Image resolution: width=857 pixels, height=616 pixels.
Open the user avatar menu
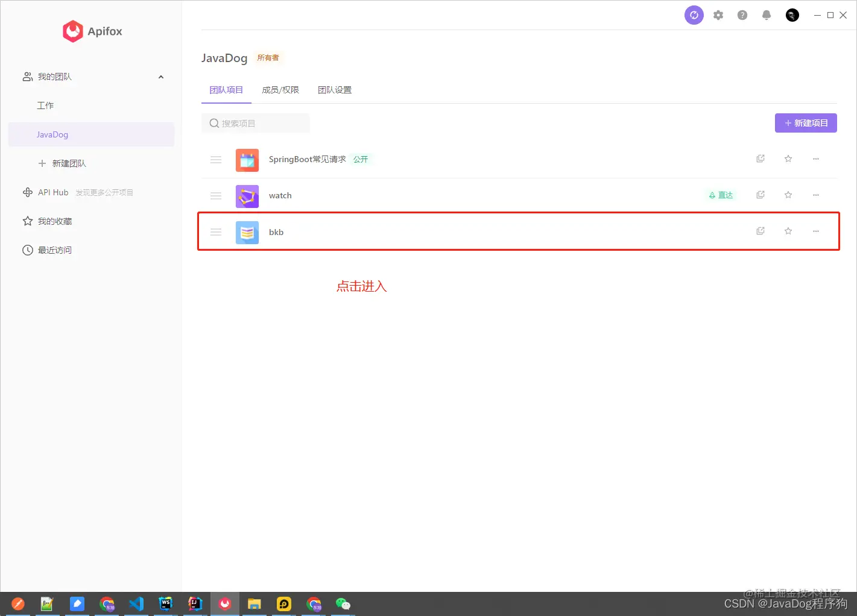point(792,15)
